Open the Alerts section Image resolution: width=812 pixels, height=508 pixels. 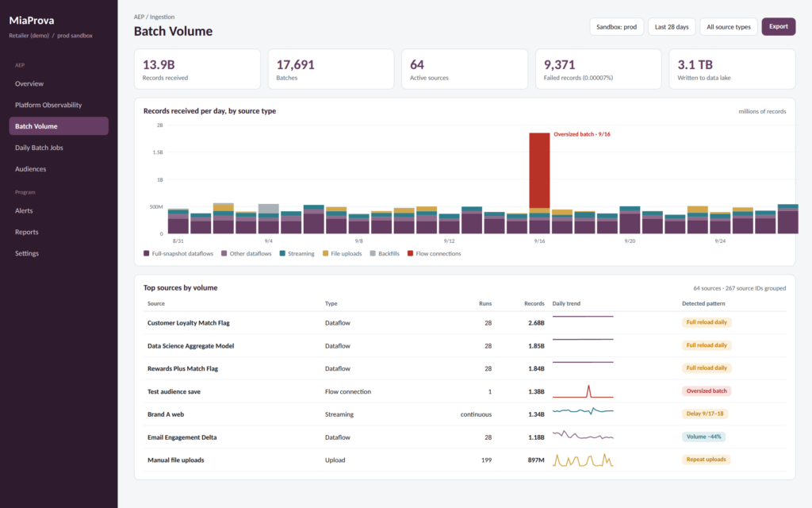59,210
